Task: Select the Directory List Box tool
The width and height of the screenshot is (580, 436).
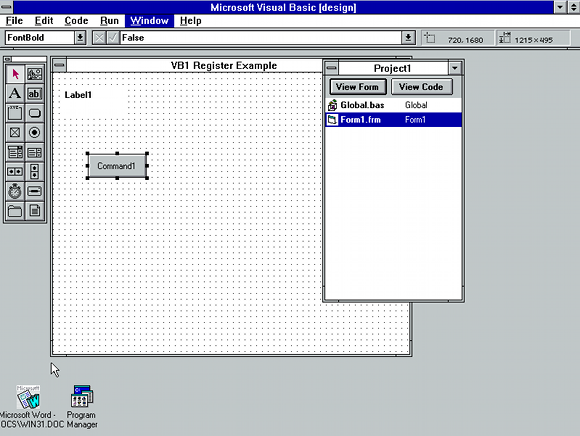Action: click(15, 211)
